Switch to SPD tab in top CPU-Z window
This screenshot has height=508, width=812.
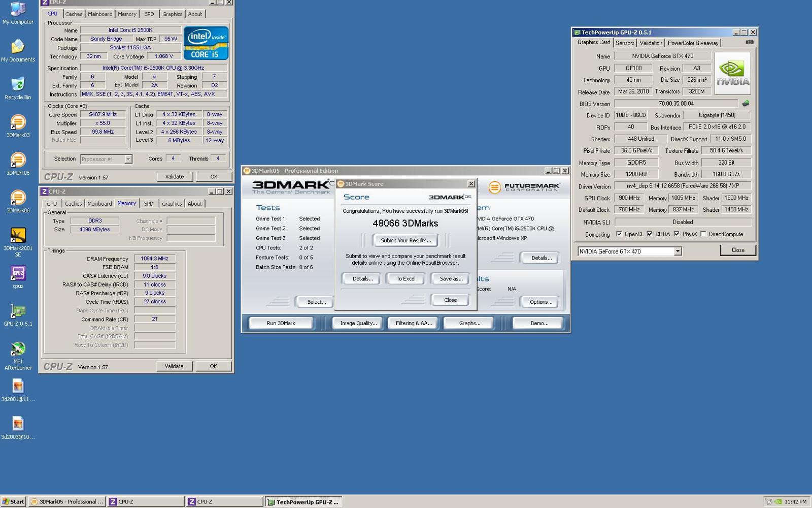(149, 14)
